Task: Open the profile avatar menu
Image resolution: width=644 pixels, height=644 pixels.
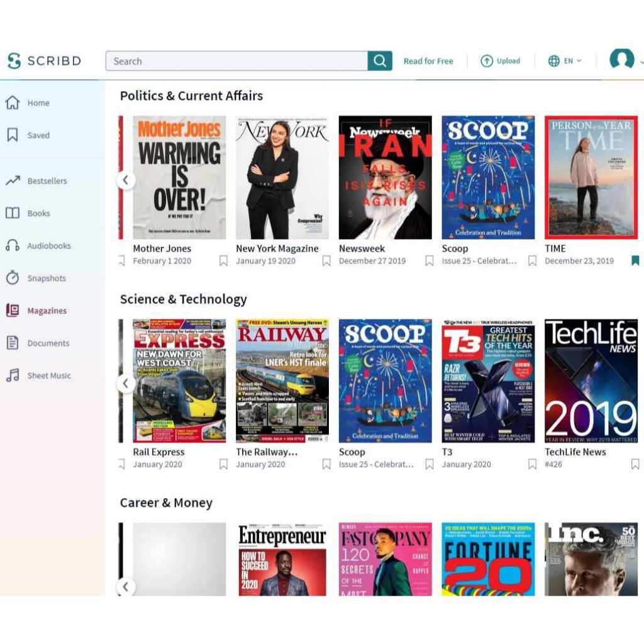Action: pos(621,60)
